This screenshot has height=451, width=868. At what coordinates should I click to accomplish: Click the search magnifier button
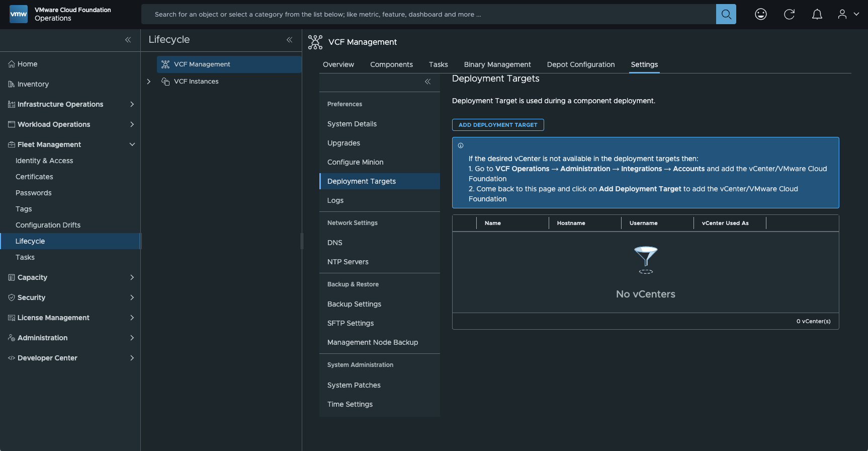[726, 14]
